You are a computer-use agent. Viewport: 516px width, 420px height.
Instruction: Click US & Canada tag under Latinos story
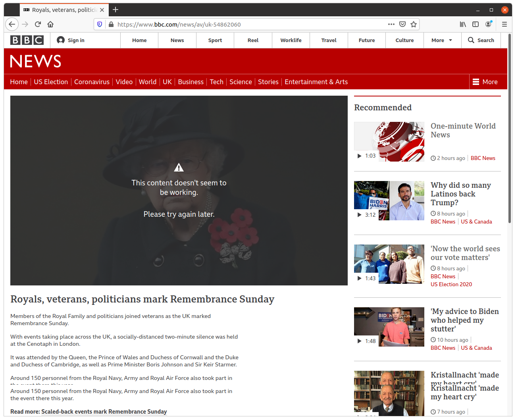pyautogui.click(x=476, y=222)
